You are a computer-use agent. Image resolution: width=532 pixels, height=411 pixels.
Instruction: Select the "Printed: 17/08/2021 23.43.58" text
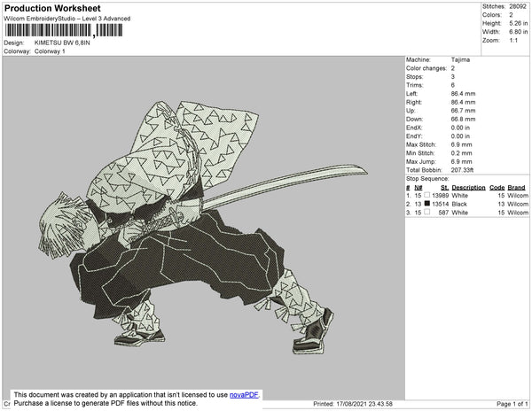[x=353, y=404]
